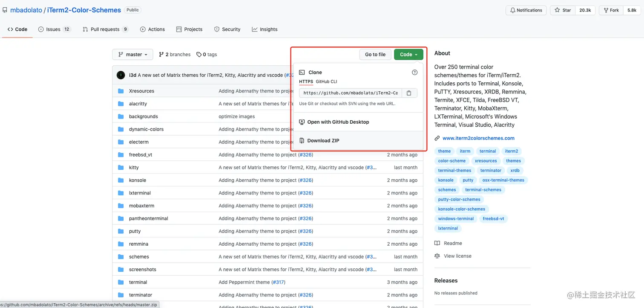Screen dimensions: 644x308
Task: Open the Issues tab
Action: (x=55, y=29)
